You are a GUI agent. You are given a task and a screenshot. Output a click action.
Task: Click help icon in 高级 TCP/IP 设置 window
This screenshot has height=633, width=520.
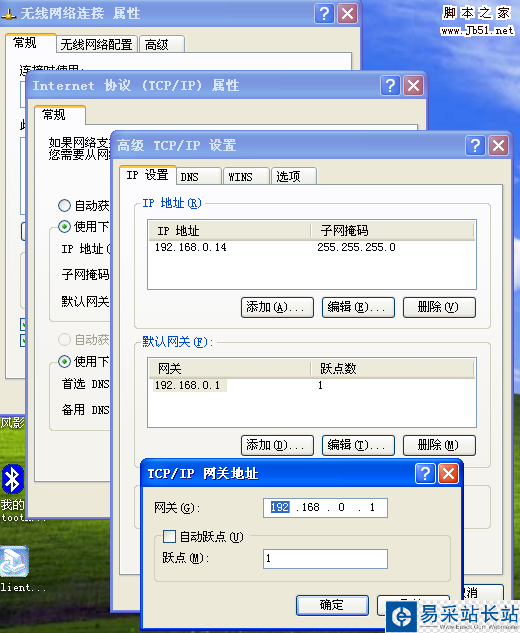tap(475, 145)
